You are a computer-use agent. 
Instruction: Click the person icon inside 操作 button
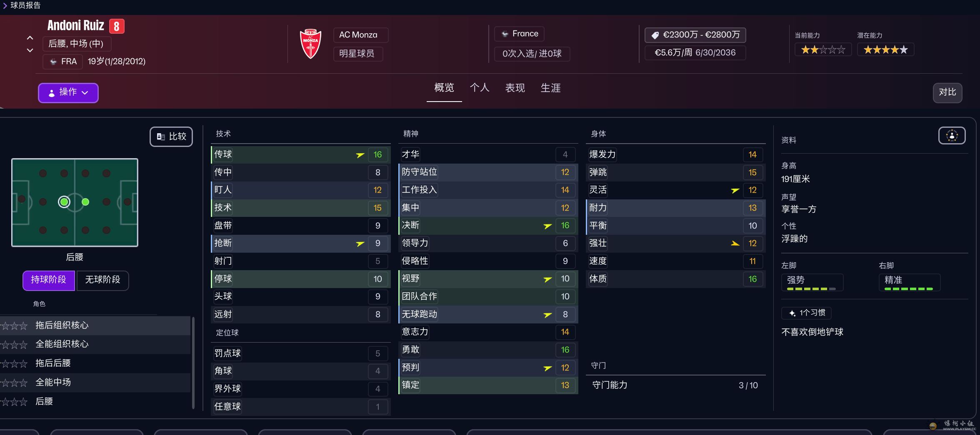click(51, 93)
